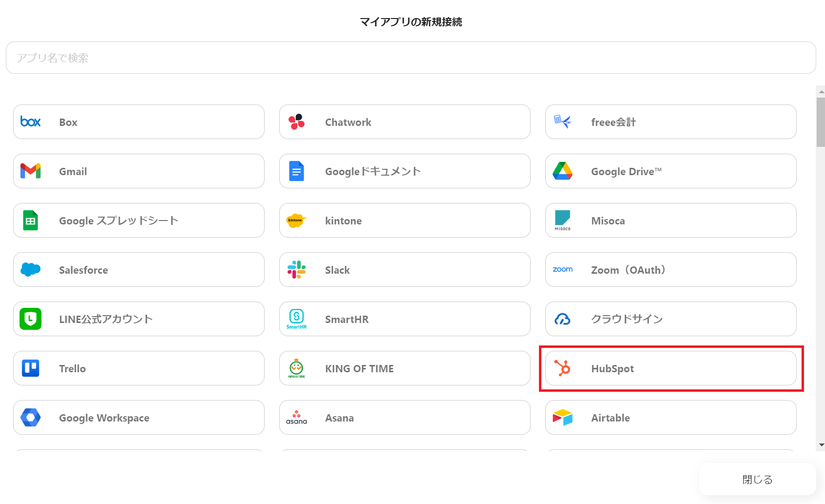
Task: Click the kintone cloud icon
Action: [296, 221]
